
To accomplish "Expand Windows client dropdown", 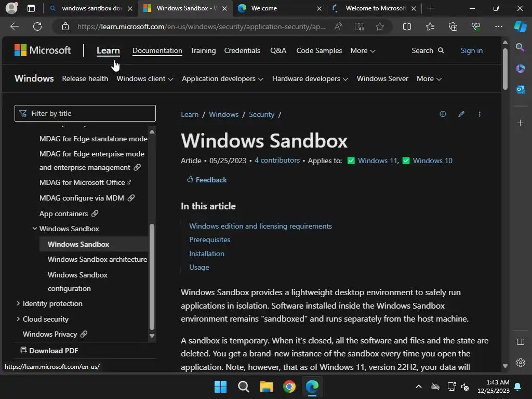I will [145, 79].
